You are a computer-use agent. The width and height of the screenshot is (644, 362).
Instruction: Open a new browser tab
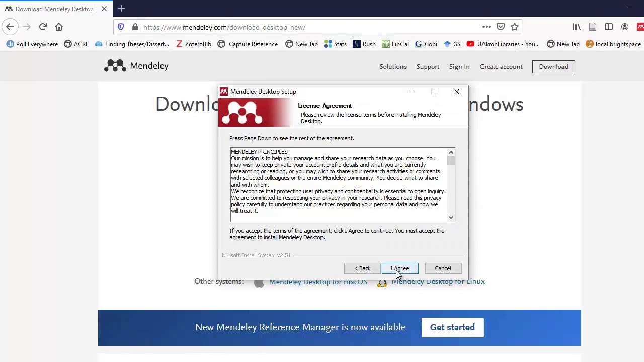click(121, 9)
